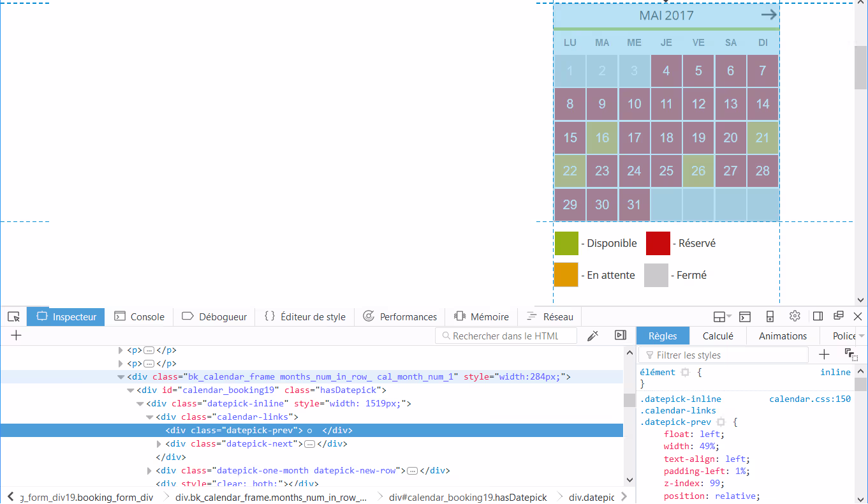This screenshot has height=504, width=868.
Task: Click next month arrow on calendar
Action: pyautogui.click(x=769, y=15)
